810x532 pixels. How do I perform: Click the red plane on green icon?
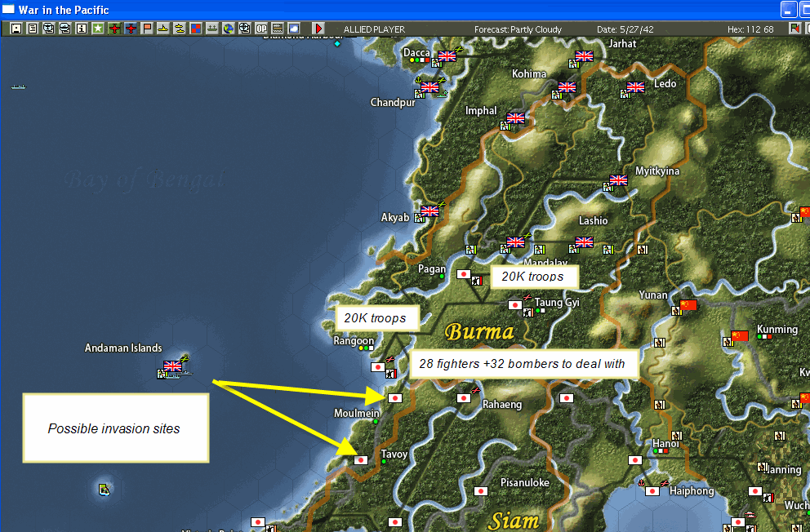(x=114, y=29)
